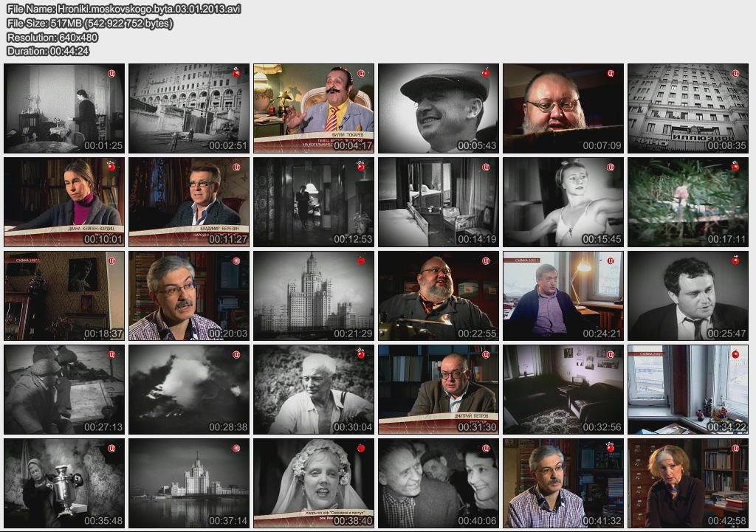The image size is (756, 532).
Task: Click the 00:22:55 timestamp label
Action: (x=477, y=334)
